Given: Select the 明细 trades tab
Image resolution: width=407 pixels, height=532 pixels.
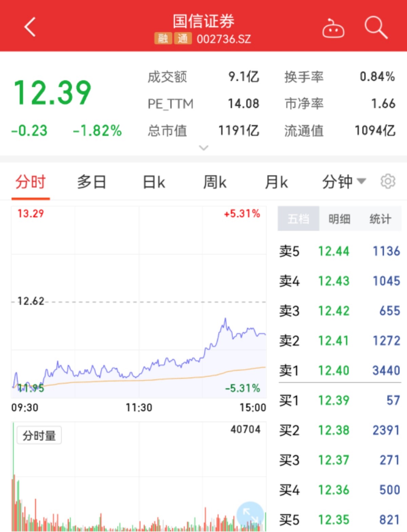Looking at the screenshot, I should [x=339, y=219].
